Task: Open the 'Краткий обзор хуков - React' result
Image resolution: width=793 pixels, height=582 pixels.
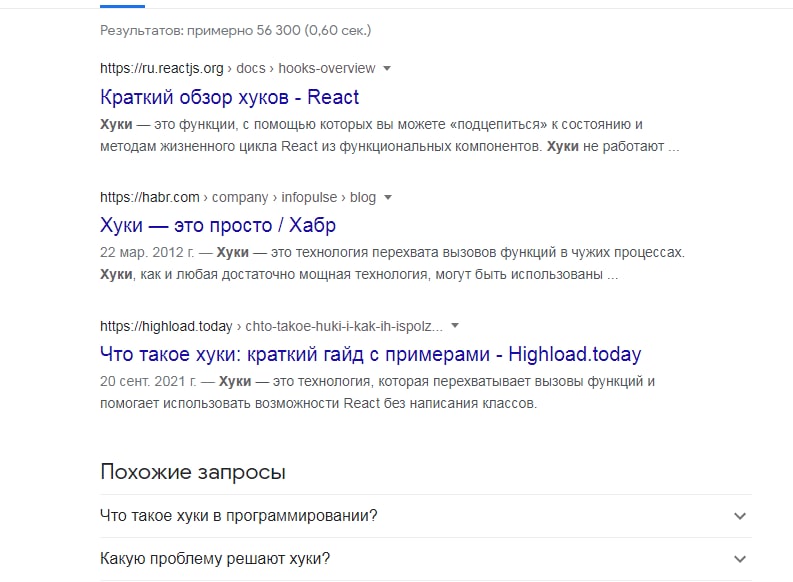Action: click(x=229, y=97)
